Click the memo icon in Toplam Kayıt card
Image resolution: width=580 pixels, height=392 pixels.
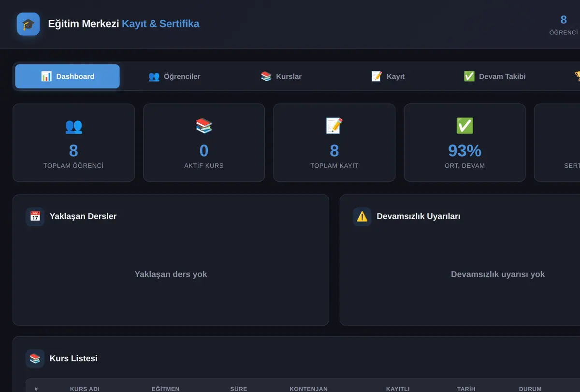pos(334,126)
